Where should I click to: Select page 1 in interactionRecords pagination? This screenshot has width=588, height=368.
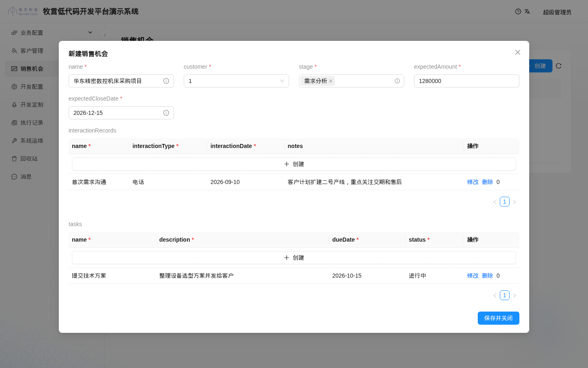coord(505,202)
